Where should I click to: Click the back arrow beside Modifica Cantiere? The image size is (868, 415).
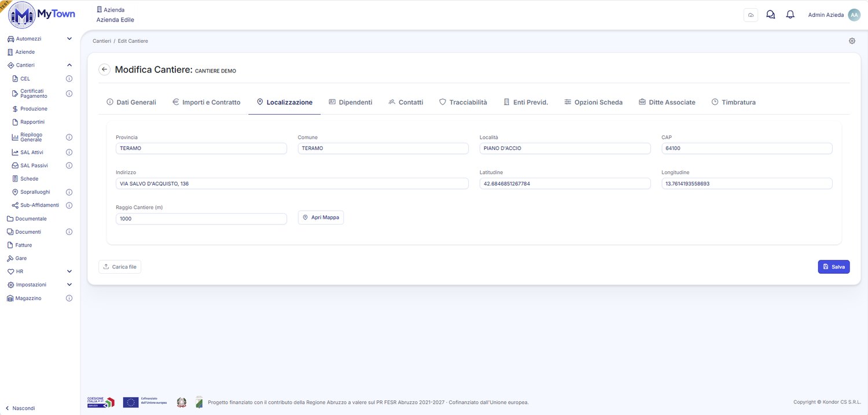pos(104,69)
